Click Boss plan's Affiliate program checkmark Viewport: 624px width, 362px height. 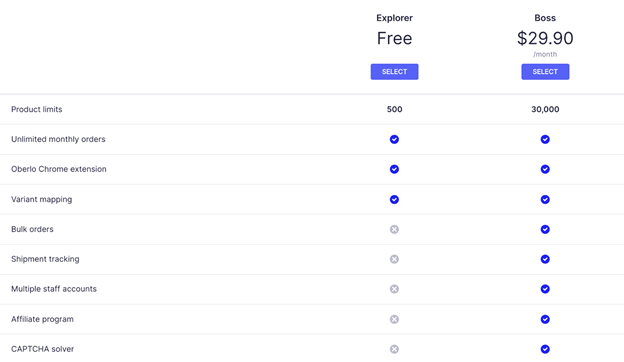(545, 319)
